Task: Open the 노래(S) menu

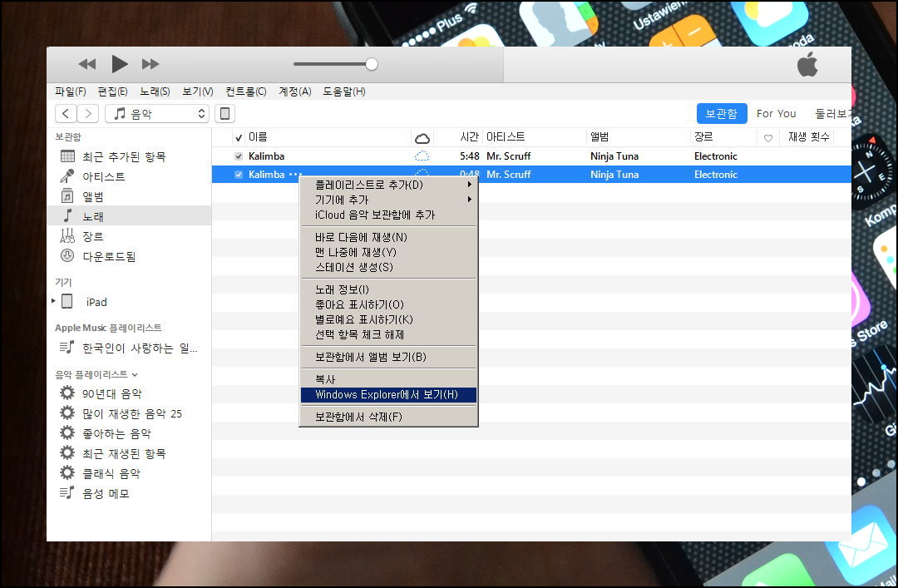Action: (155, 91)
